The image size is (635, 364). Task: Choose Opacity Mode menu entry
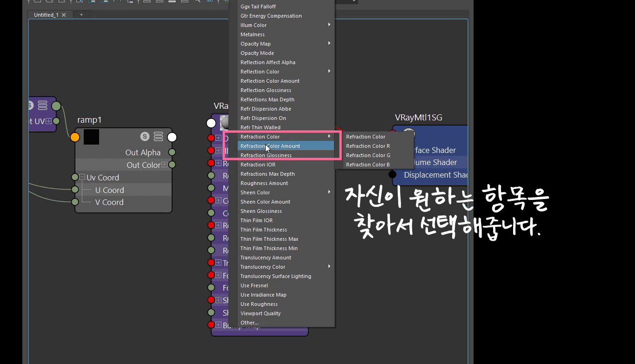286,53
